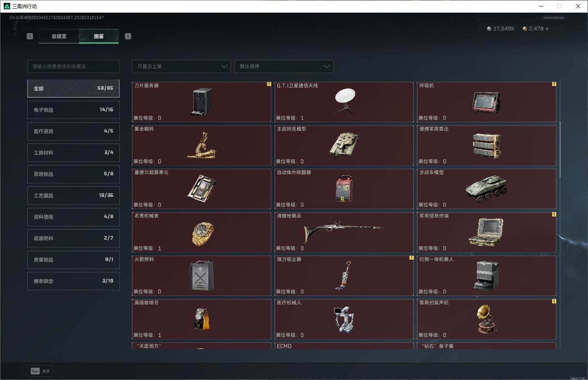
Task: Open the 家居物品 category
Action: click(x=73, y=174)
